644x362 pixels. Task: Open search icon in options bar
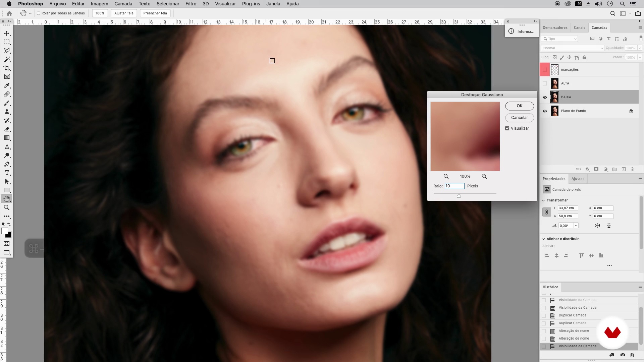click(612, 13)
